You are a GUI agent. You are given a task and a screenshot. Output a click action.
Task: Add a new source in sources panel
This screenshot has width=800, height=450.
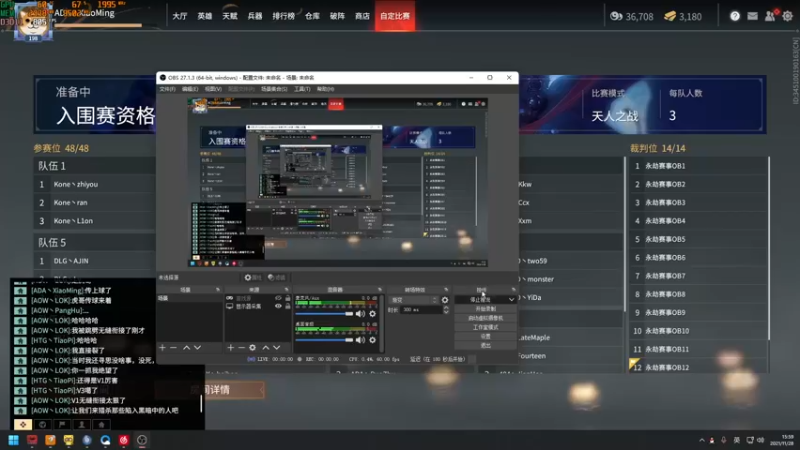(231, 347)
